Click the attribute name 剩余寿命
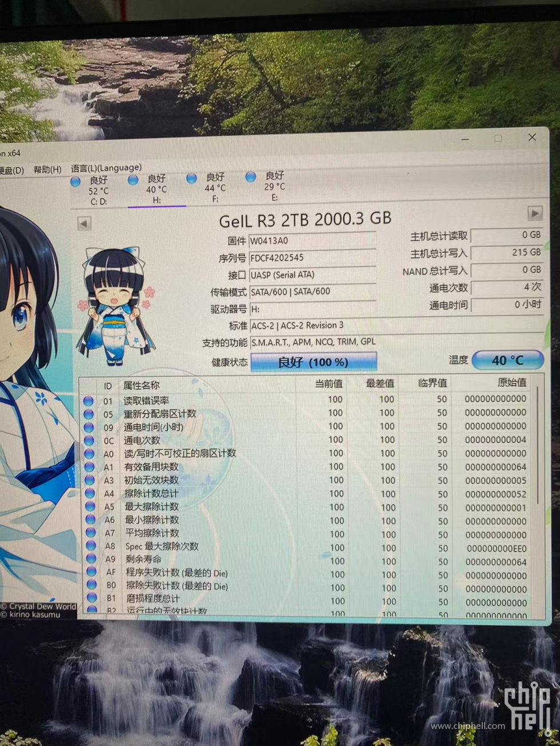This screenshot has height=746, width=560. pos(143,559)
